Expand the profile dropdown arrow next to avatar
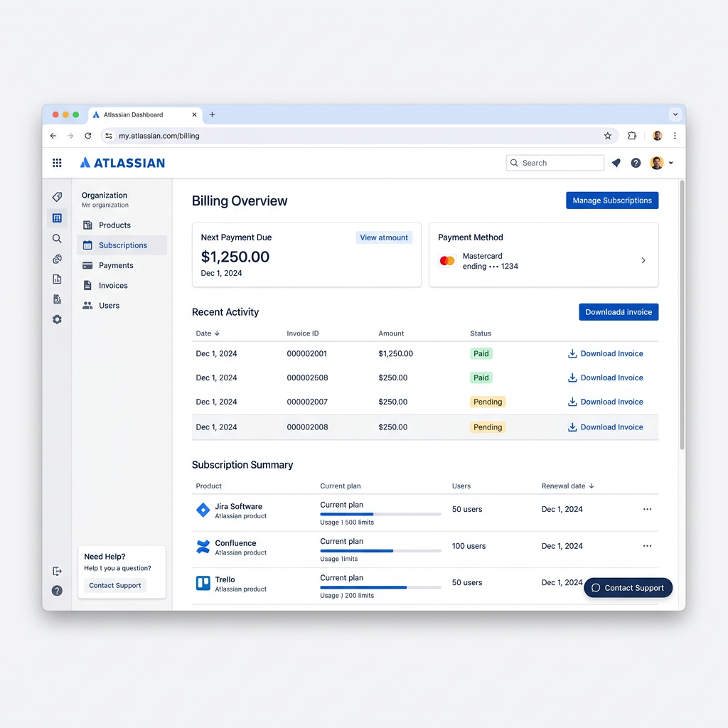The width and height of the screenshot is (728, 728). coord(671,163)
